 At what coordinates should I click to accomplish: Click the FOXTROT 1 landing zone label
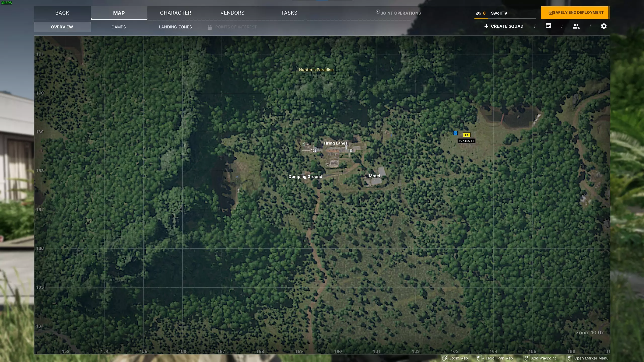click(x=466, y=141)
